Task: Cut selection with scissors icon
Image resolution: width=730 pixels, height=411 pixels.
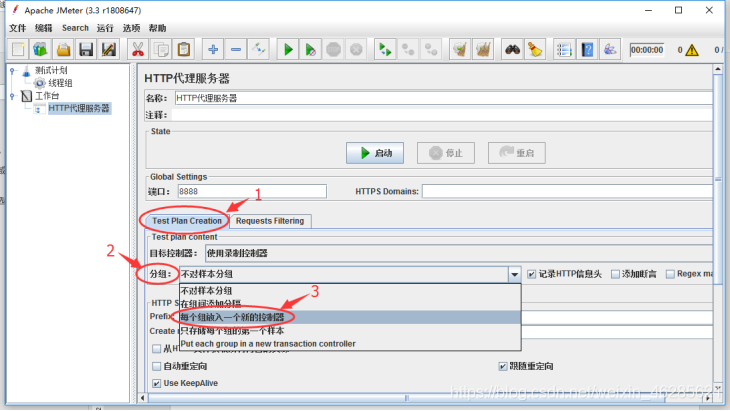Action: (138, 49)
